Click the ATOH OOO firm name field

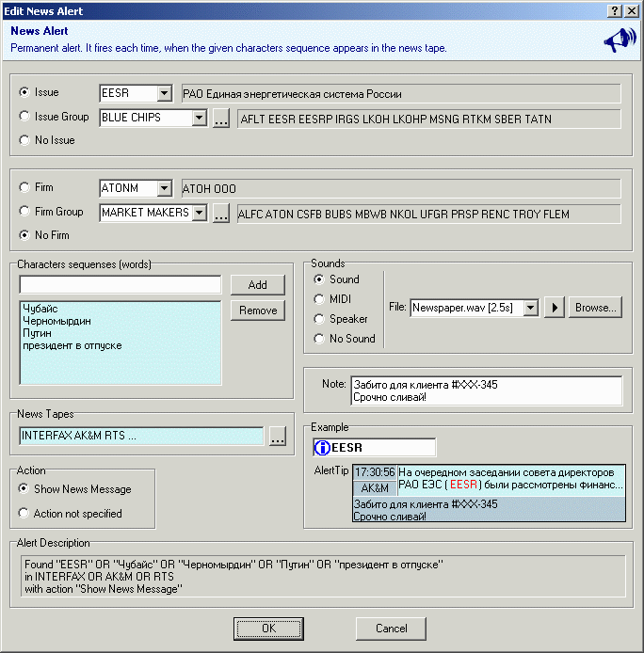click(x=401, y=189)
